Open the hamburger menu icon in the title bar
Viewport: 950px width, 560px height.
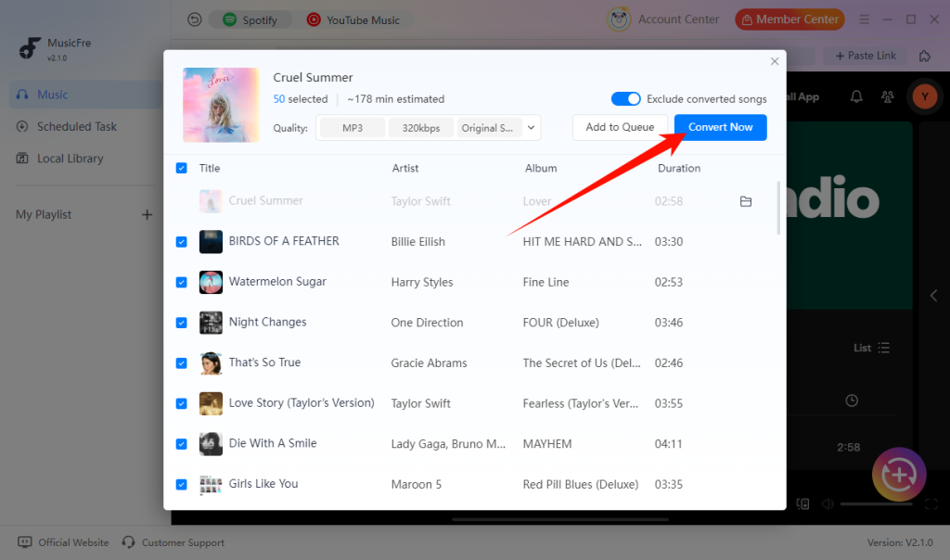pos(864,19)
